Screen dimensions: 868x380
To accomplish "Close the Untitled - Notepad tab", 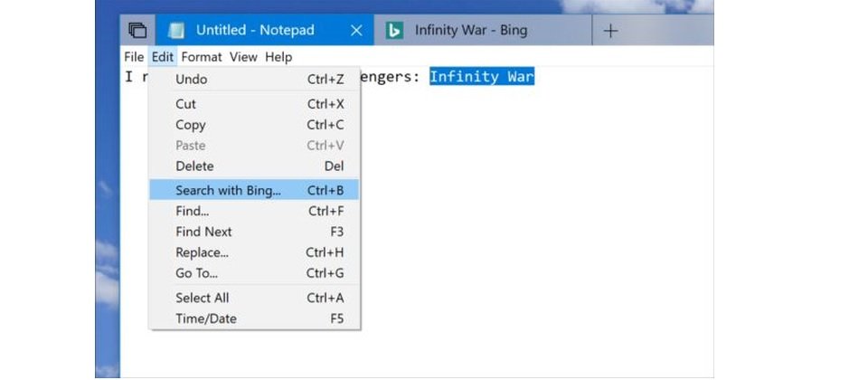I will pos(356,31).
